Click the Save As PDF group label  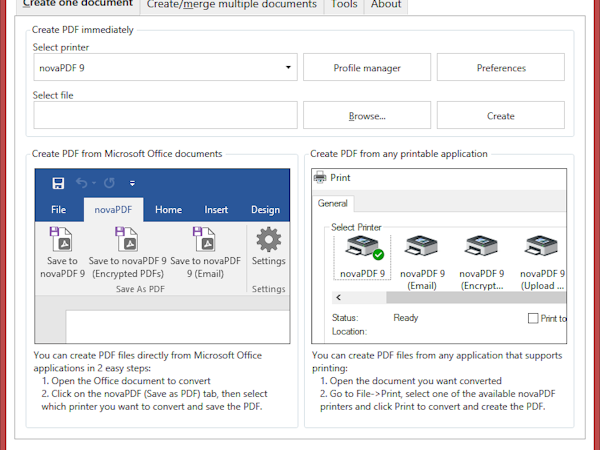coord(140,289)
